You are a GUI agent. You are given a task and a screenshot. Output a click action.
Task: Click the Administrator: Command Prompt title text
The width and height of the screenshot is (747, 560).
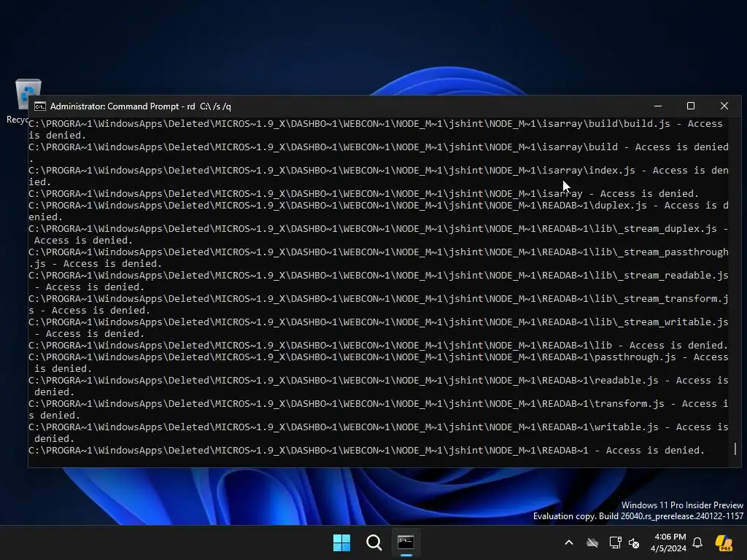click(141, 106)
